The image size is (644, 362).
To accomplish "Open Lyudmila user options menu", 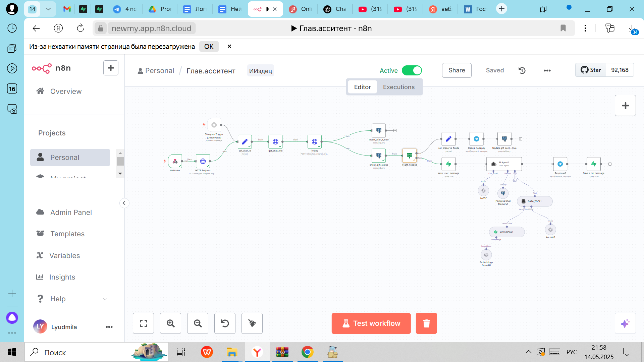I will (x=109, y=327).
